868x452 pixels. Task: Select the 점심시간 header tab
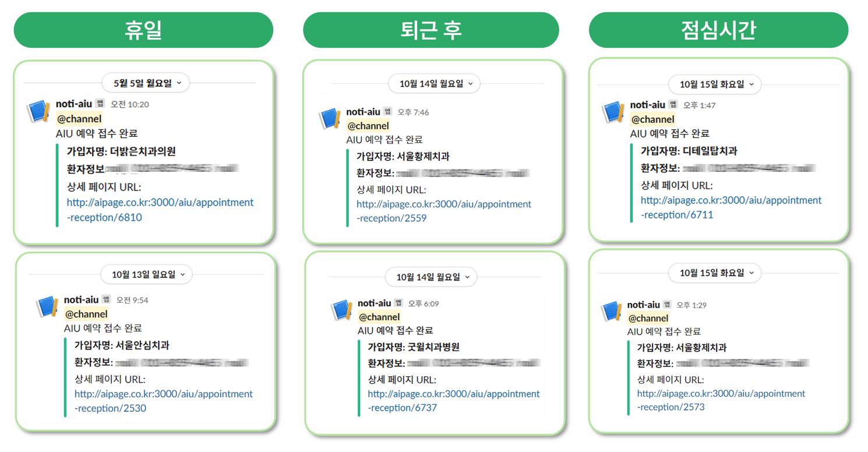coord(718,30)
